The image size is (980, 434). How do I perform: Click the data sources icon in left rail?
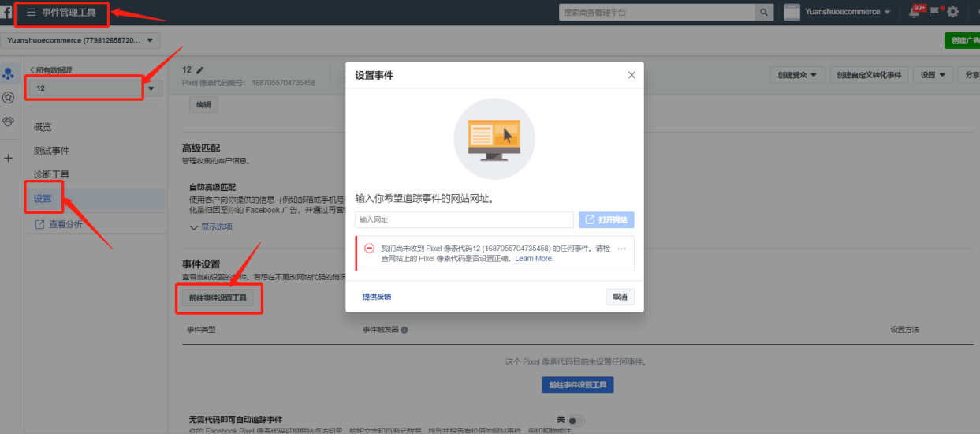coord(9,73)
